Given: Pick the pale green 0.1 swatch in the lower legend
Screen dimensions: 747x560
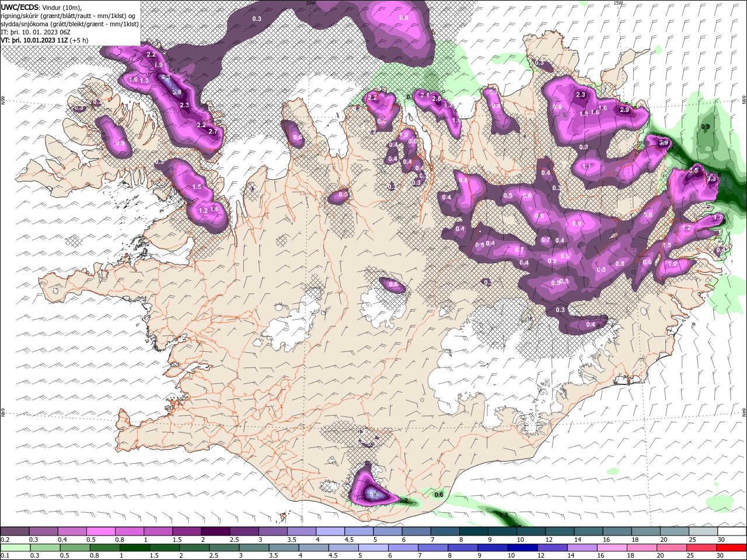Looking at the screenshot, I should [x=15, y=548].
